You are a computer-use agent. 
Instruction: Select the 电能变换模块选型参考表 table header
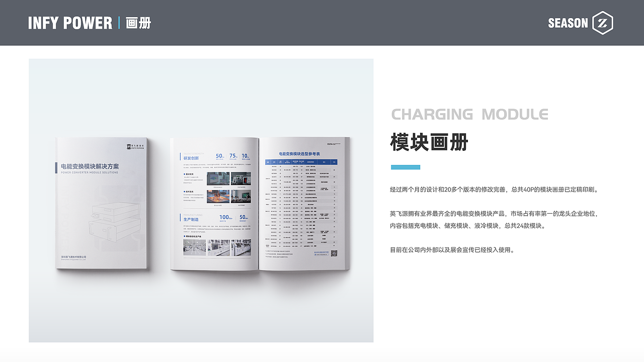point(300,153)
